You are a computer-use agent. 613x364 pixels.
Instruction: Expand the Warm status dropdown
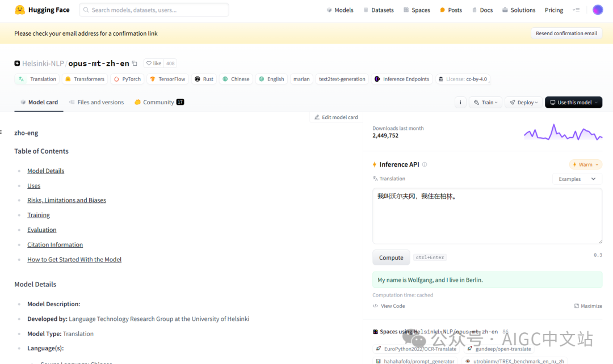click(x=586, y=164)
